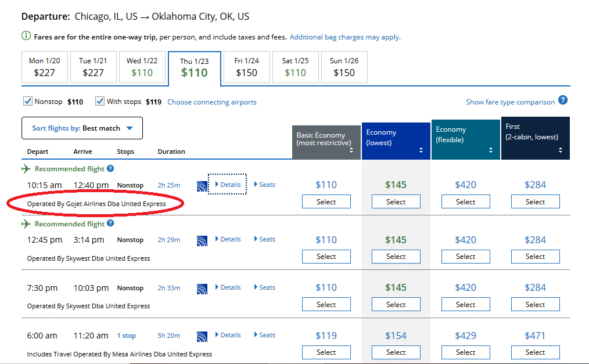
Task: Uncheck the Nonstop checkbox
Action: pyautogui.click(x=27, y=102)
